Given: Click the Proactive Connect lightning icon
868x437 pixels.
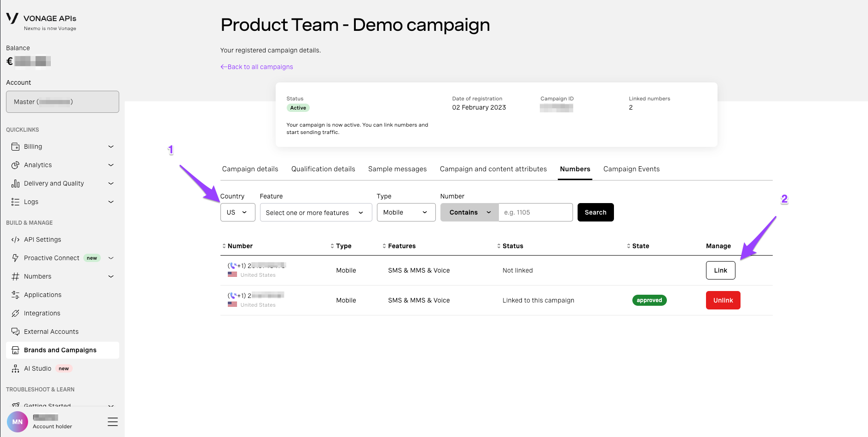Looking at the screenshot, I should (15, 258).
